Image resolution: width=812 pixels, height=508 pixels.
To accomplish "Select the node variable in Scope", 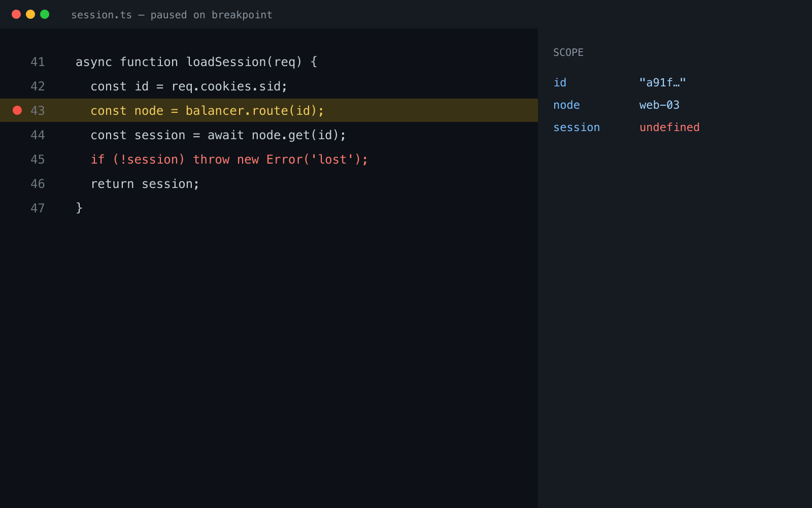I will (566, 105).
